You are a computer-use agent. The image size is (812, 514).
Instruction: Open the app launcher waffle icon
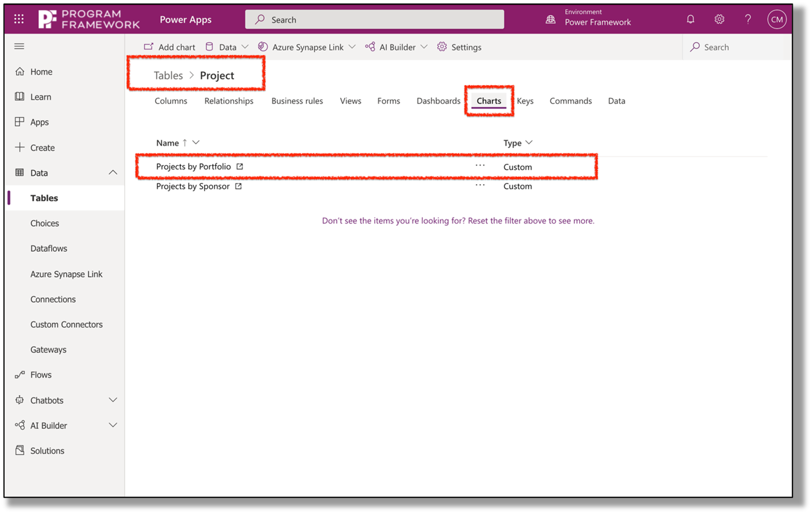(19, 19)
